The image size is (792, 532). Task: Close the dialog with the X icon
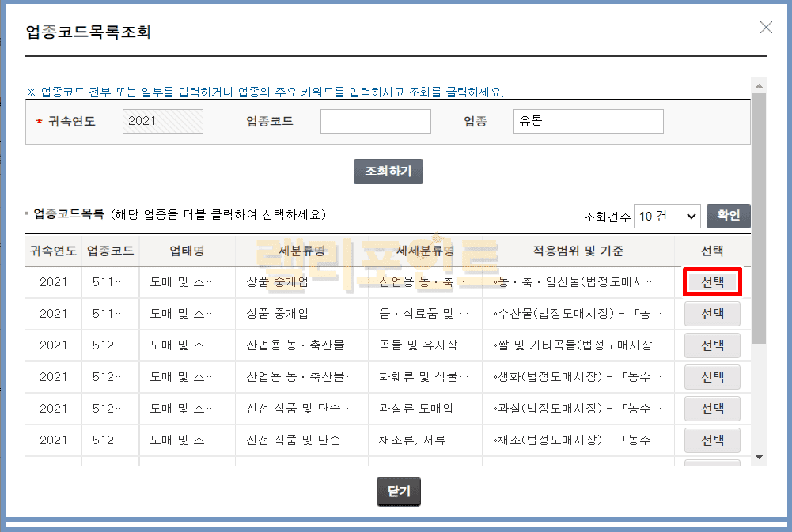pos(765,28)
